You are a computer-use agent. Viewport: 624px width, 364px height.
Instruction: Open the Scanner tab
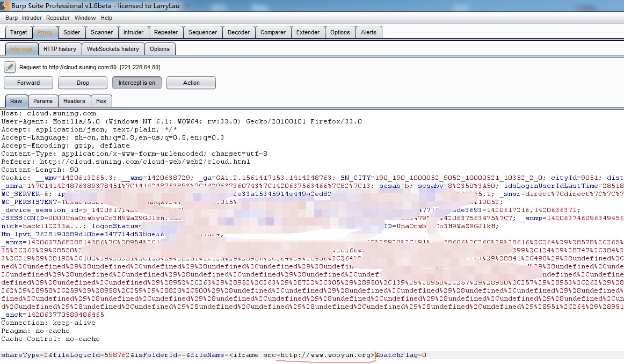(x=102, y=32)
